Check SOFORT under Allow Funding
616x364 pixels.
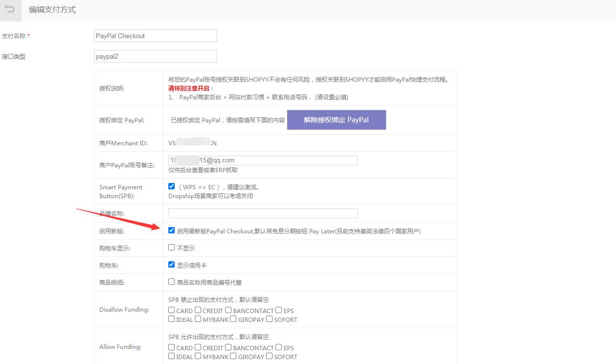tap(269, 356)
